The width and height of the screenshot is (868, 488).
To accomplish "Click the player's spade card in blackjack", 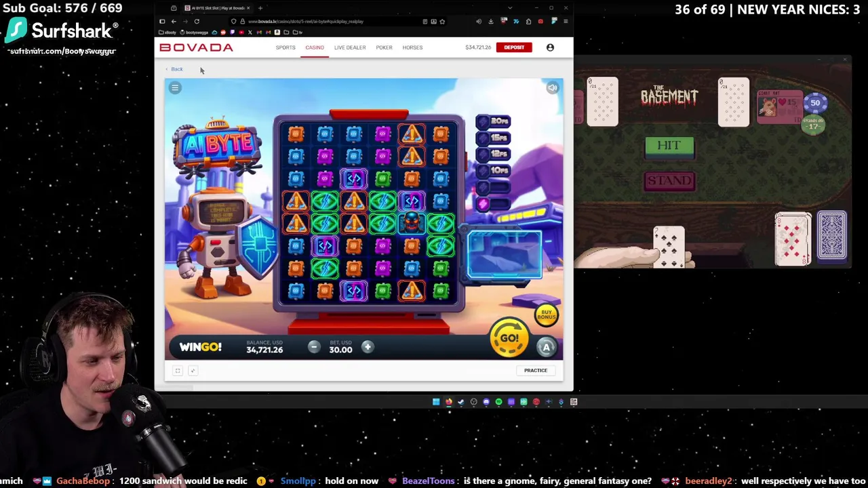I will coord(669,247).
